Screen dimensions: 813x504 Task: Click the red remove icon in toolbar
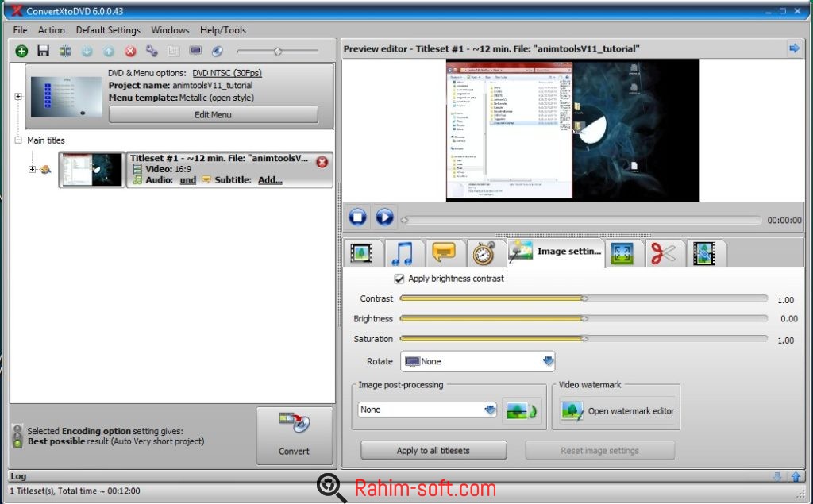click(130, 51)
